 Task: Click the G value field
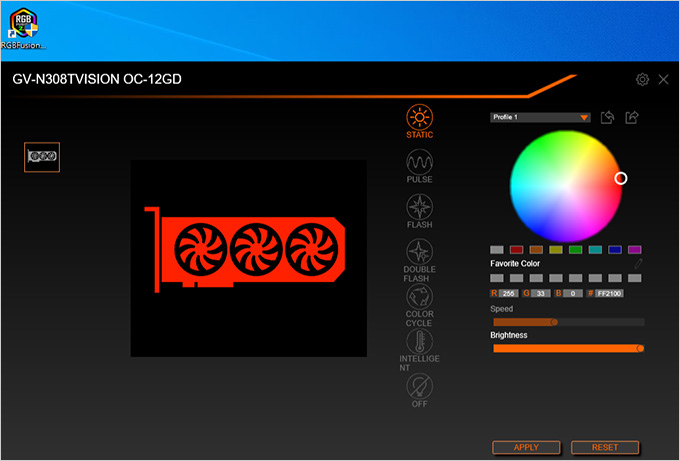[541, 294]
